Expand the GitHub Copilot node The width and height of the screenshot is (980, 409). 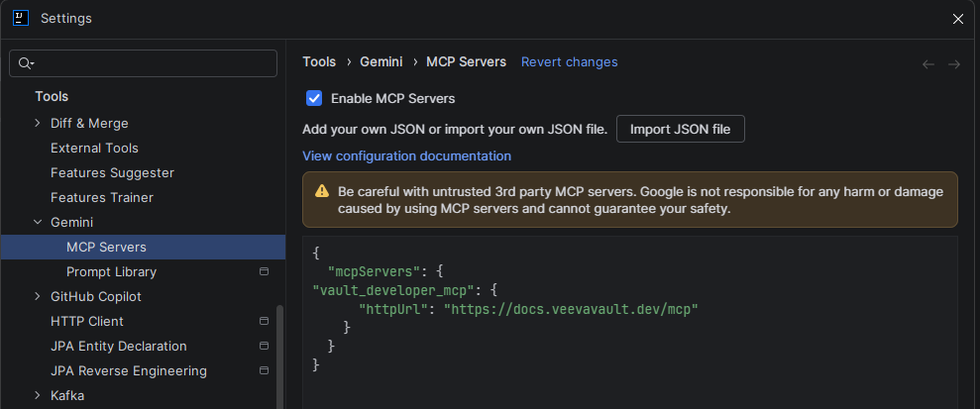pos(38,297)
